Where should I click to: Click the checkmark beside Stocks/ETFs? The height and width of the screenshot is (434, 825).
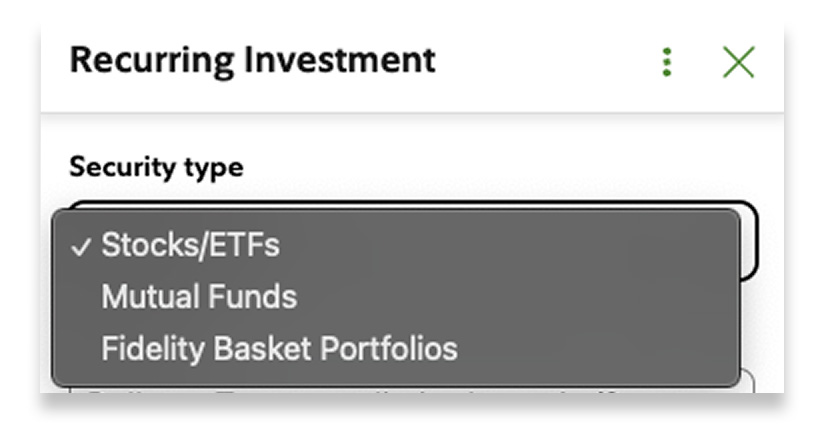click(x=81, y=246)
